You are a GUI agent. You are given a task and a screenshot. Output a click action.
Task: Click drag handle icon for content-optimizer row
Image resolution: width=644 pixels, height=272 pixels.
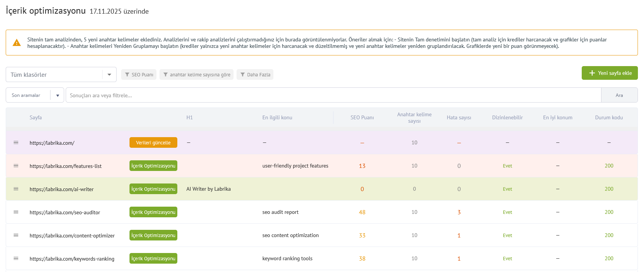[16, 235]
